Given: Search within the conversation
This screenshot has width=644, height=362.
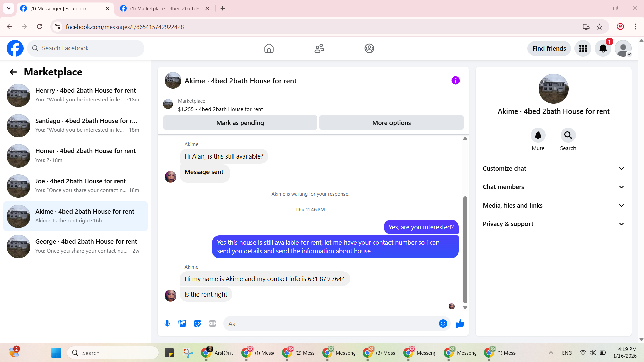Looking at the screenshot, I should point(568,135).
